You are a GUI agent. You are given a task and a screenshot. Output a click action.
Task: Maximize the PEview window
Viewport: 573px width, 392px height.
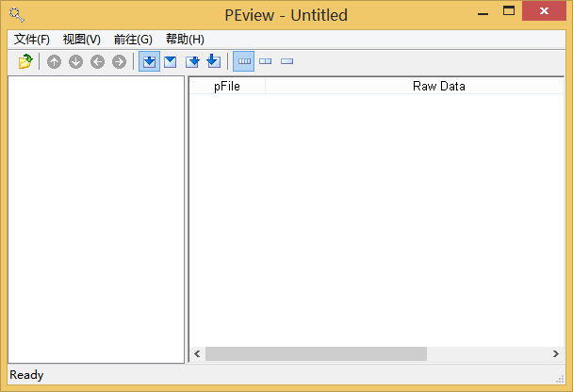509,10
